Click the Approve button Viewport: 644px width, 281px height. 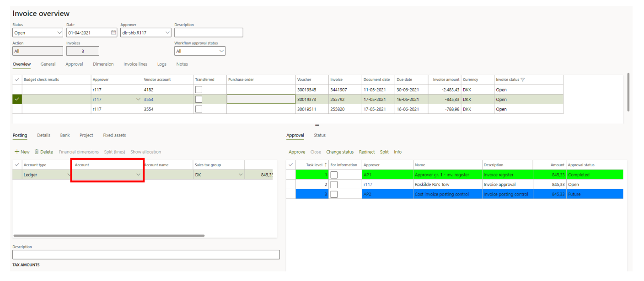297,152
